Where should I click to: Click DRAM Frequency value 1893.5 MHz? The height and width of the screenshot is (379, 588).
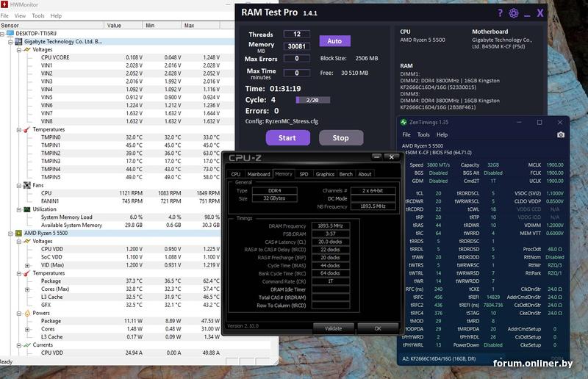point(330,225)
